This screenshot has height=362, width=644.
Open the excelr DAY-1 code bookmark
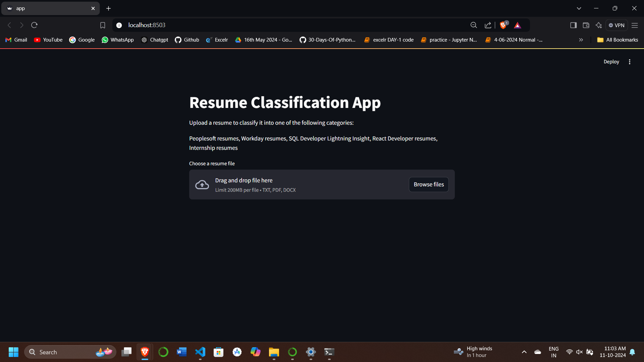[389, 40]
